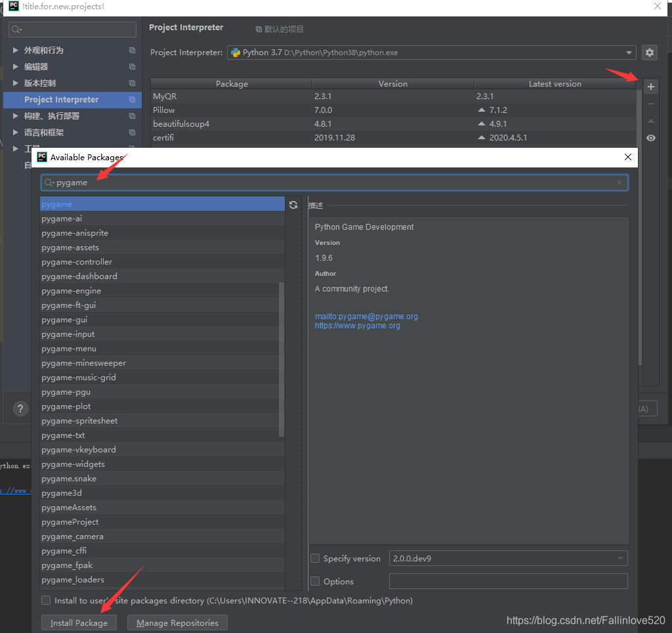Clear the pygame search text with X icon

[x=619, y=183]
